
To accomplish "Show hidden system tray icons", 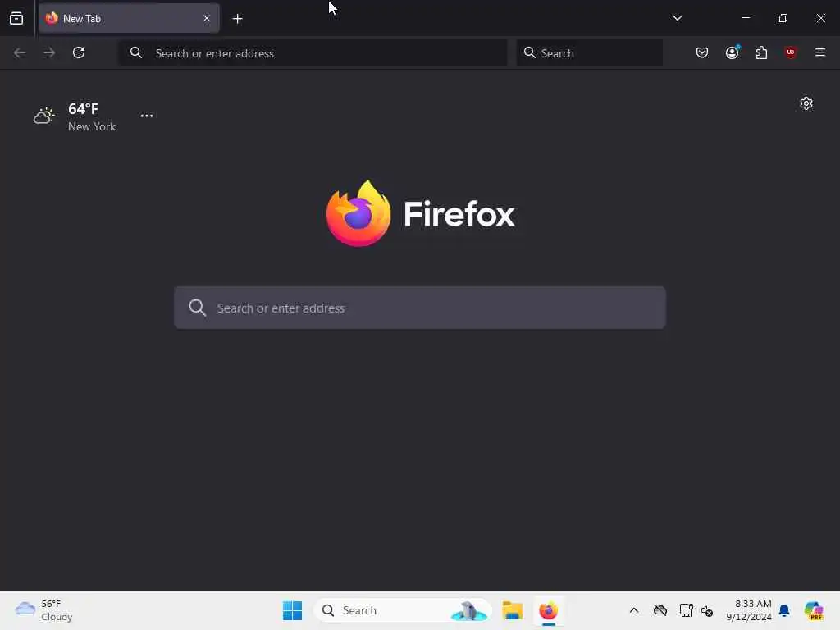I will (634, 610).
